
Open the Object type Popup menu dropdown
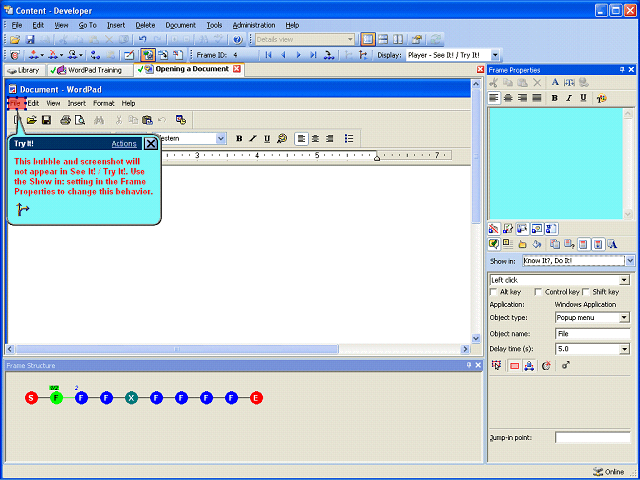pyautogui.click(x=624, y=318)
